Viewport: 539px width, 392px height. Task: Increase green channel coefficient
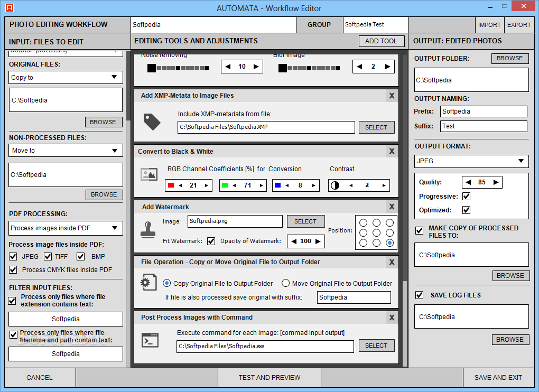click(261, 185)
